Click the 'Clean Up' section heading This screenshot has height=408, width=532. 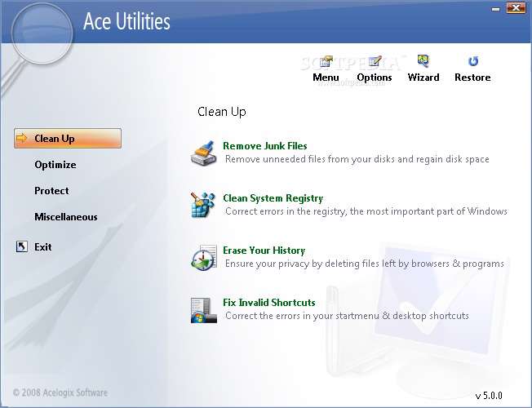(x=222, y=112)
